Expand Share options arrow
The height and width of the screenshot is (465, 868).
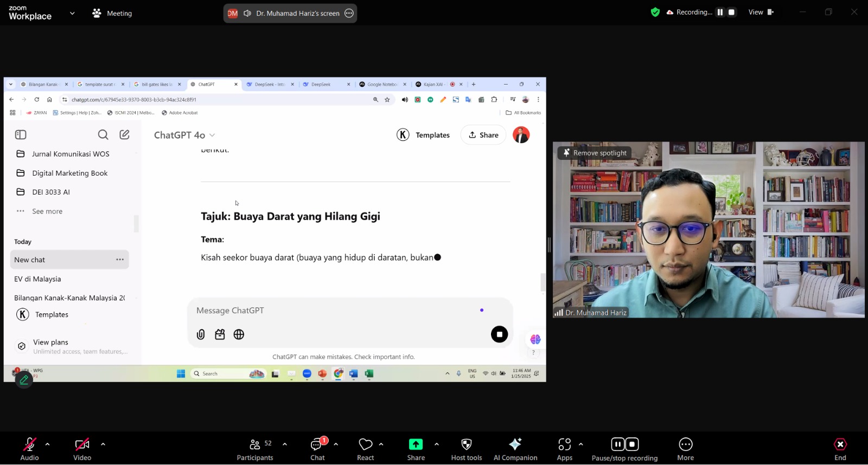coord(437,444)
